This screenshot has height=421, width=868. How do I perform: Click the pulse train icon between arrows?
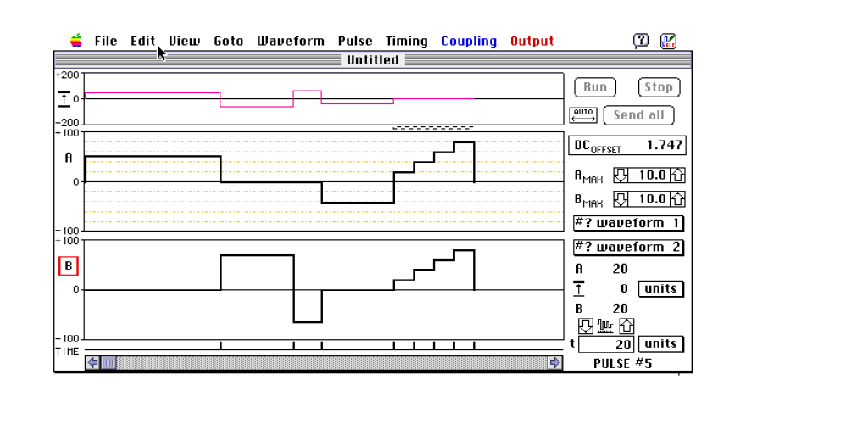coord(605,326)
